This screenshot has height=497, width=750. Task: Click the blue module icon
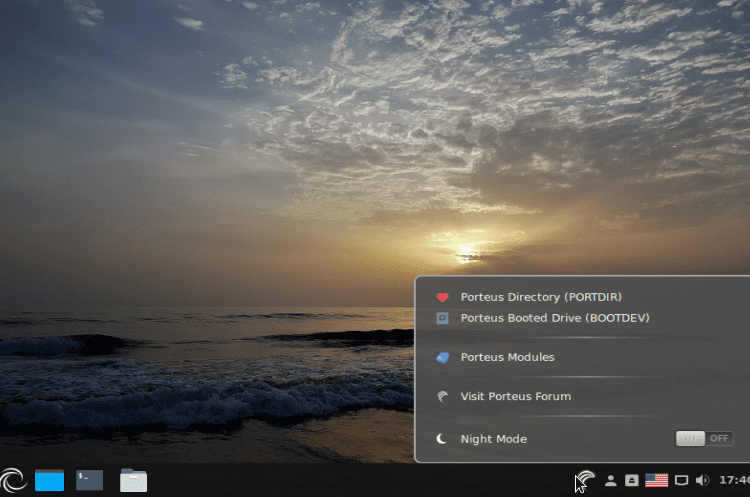point(442,357)
